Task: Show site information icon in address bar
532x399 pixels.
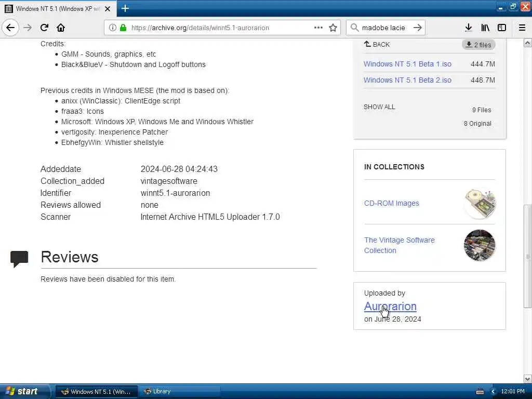Action: tap(112, 28)
